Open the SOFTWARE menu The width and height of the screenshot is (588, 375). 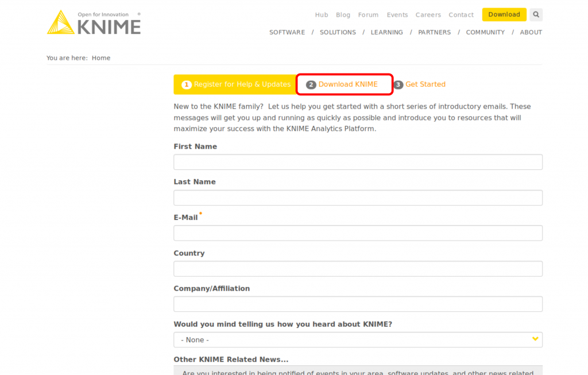[x=287, y=32]
